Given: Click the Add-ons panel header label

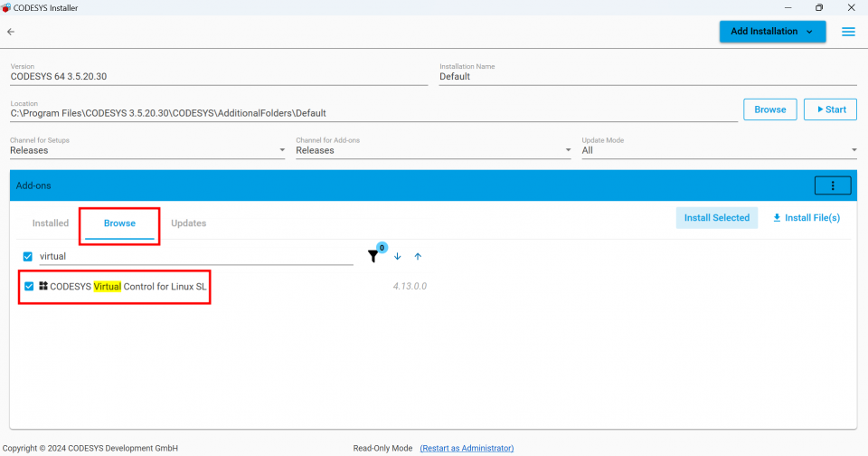Looking at the screenshot, I should tap(33, 185).
